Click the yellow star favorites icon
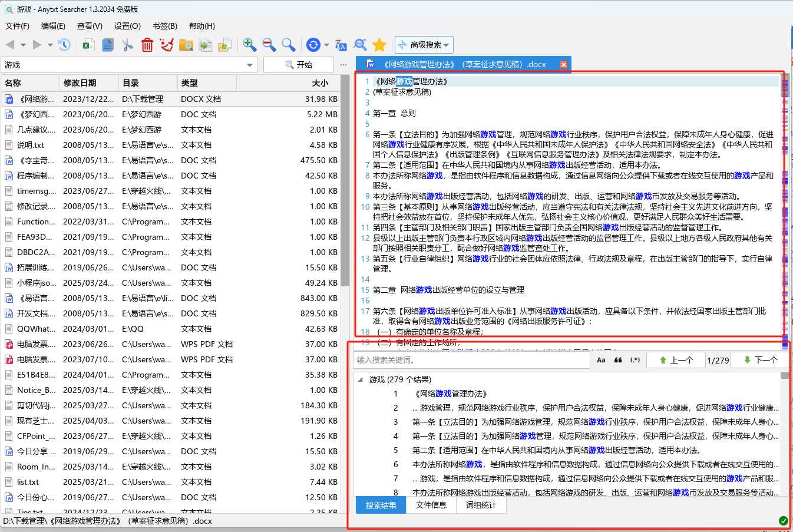Viewport: 793px width, 532px height. click(379, 44)
